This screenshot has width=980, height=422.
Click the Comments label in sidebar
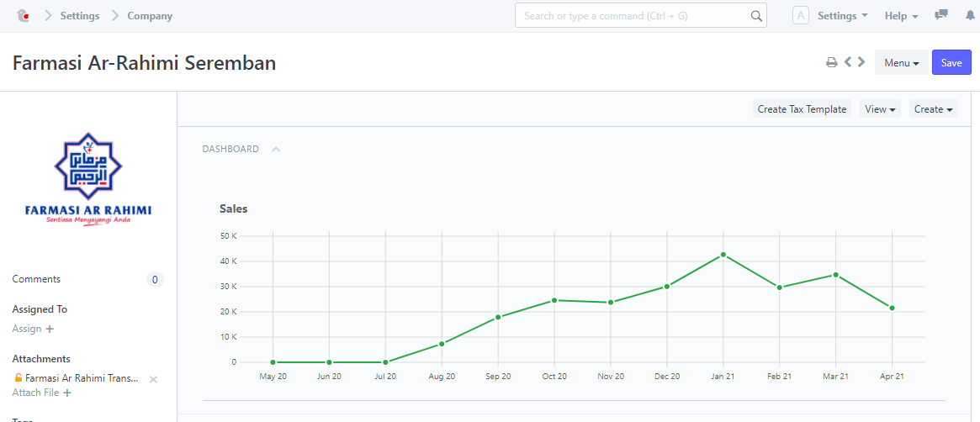(x=36, y=279)
